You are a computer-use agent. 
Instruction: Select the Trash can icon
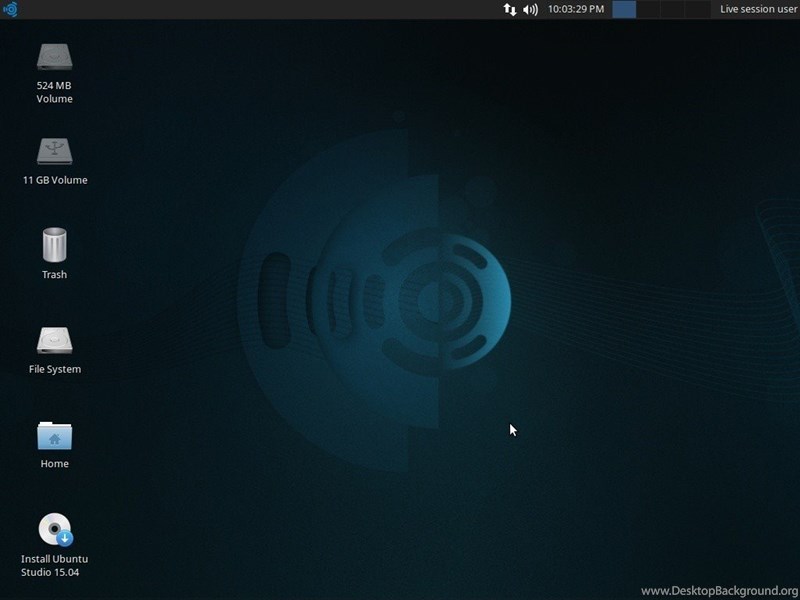click(55, 245)
